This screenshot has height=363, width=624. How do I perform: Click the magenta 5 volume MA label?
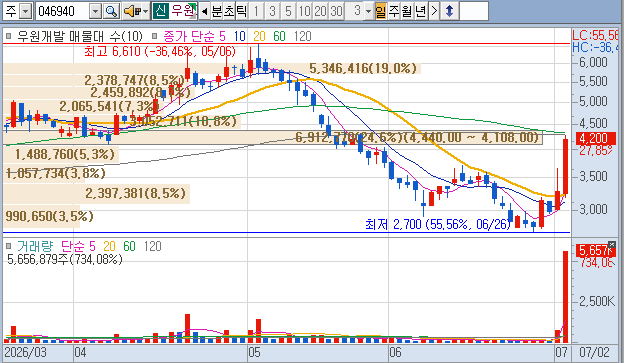click(x=92, y=246)
